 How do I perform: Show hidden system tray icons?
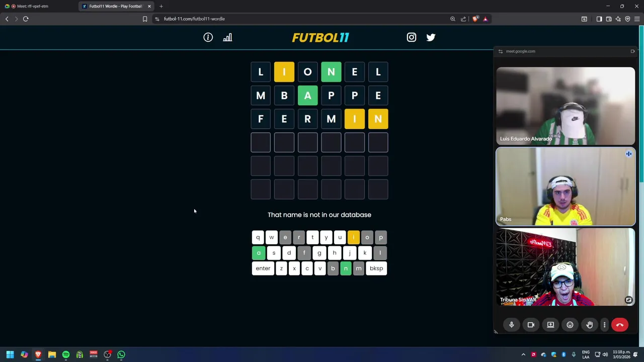[x=523, y=354]
